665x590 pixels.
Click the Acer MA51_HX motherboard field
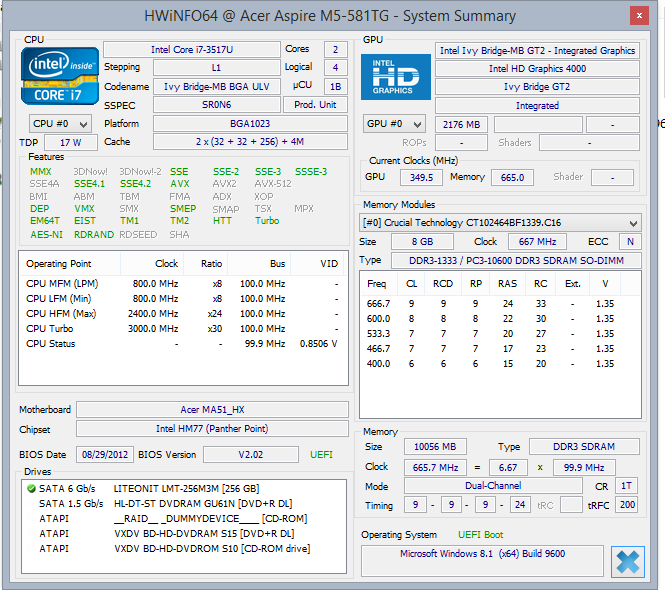click(212, 410)
